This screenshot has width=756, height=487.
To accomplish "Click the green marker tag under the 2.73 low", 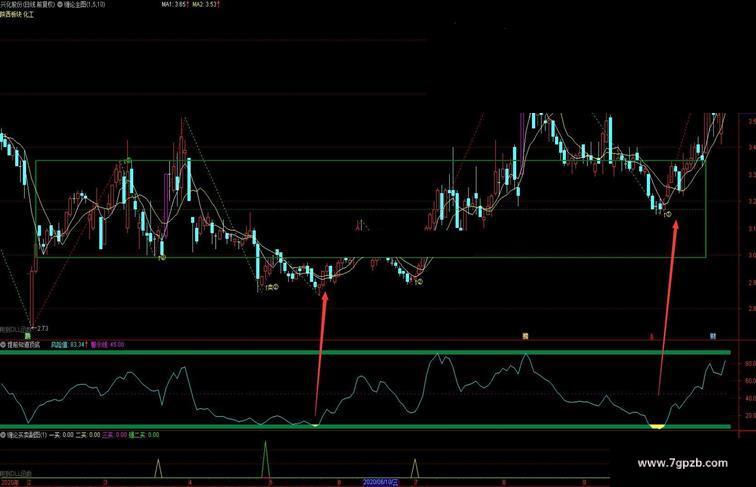I will click(28, 336).
